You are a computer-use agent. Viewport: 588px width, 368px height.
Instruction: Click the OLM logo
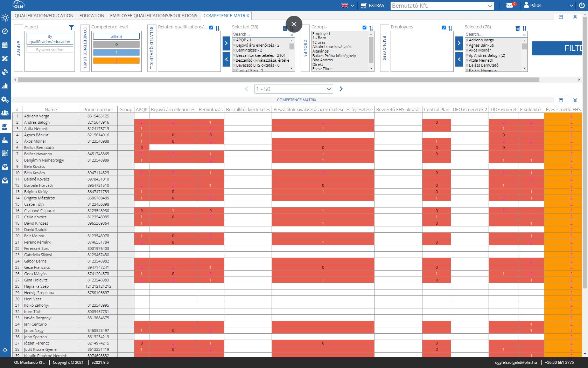click(x=18, y=5)
